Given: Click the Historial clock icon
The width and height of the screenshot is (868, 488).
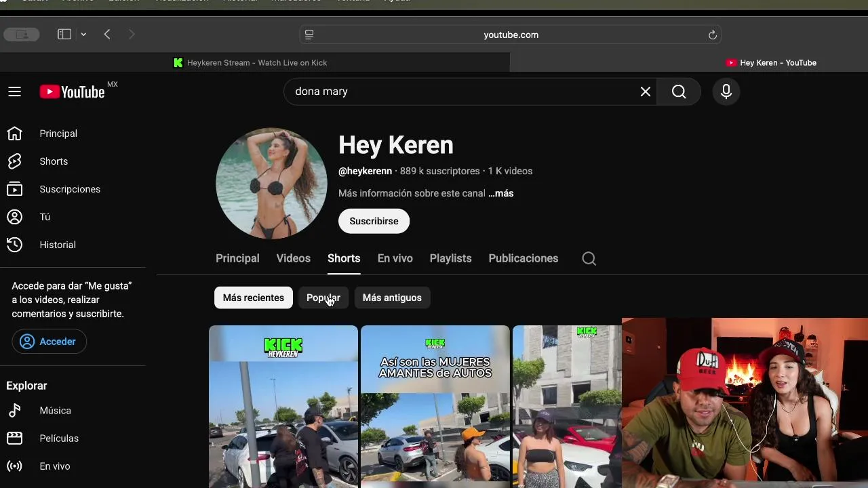Looking at the screenshot, I should click(x=14, y=245).
